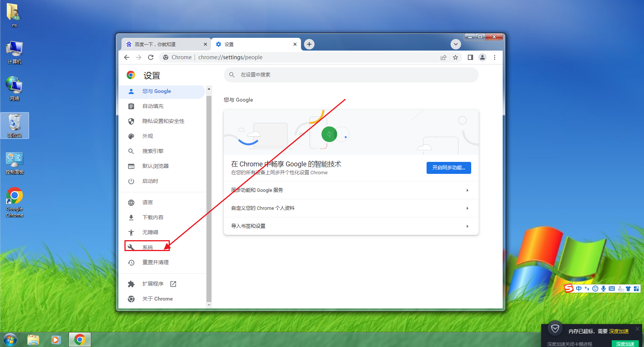The width and height of the screenshot is (644, 347).
Task: Click the 在设置中搜索 search field
Action: [351, 75]
